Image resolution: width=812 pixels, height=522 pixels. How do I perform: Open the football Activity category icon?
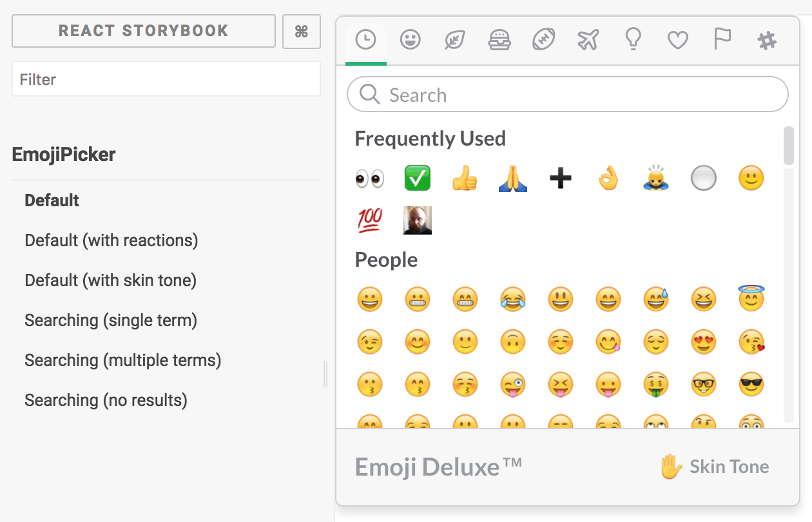click(544, 41)
